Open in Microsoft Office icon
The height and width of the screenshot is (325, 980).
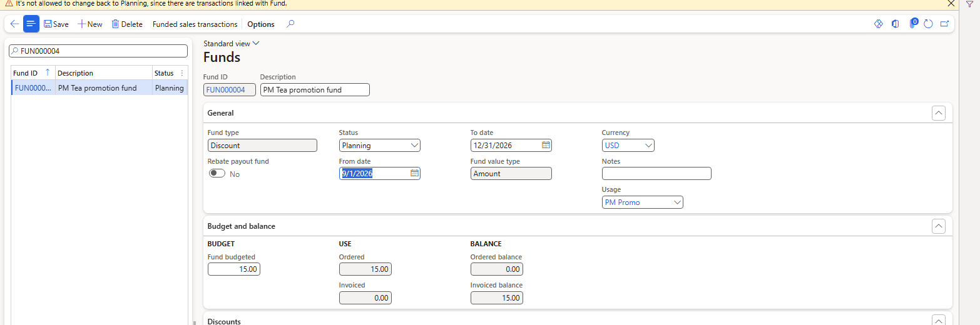click(896, 24)
